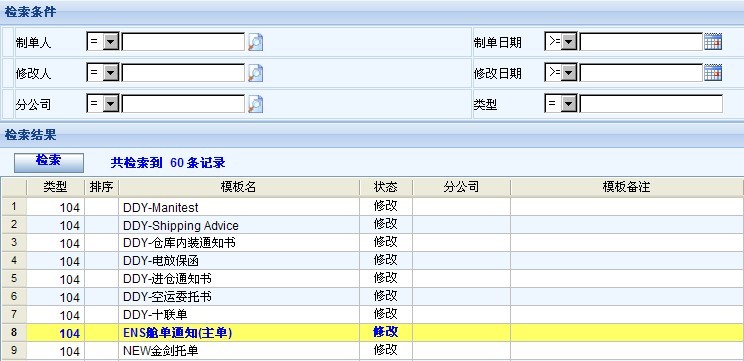
Task: Select the DDY-十联单 template row
Action: pos(372,315)
